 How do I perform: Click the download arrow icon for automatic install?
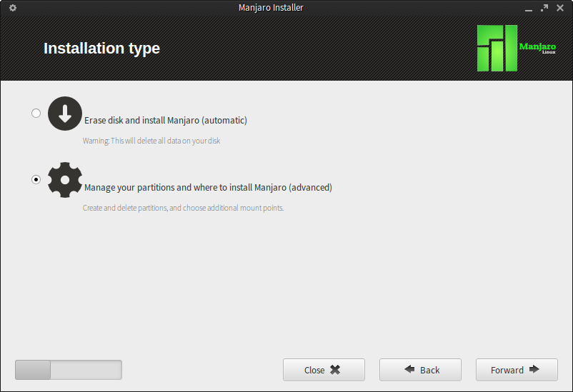click(x=65, y=114)
